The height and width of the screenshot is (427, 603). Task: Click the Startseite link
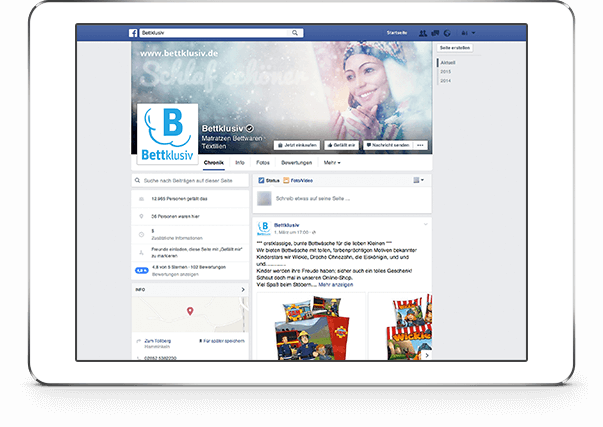pos(397,33)
